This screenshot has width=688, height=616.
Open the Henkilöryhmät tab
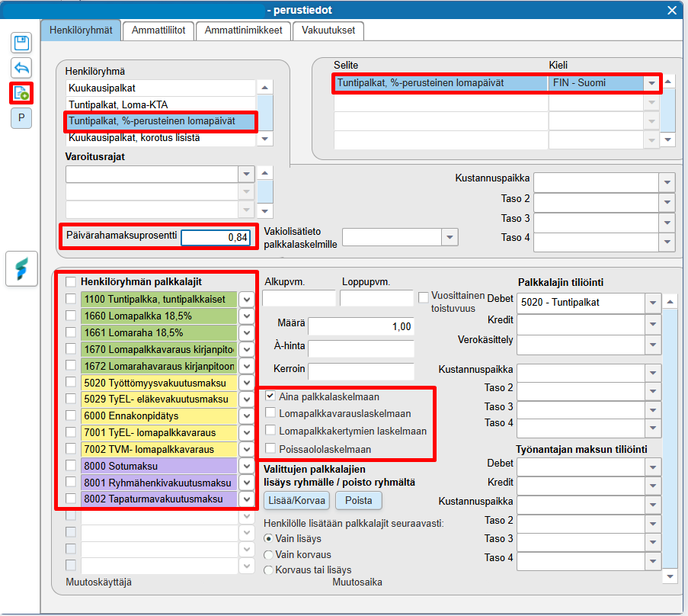point(81,30)
